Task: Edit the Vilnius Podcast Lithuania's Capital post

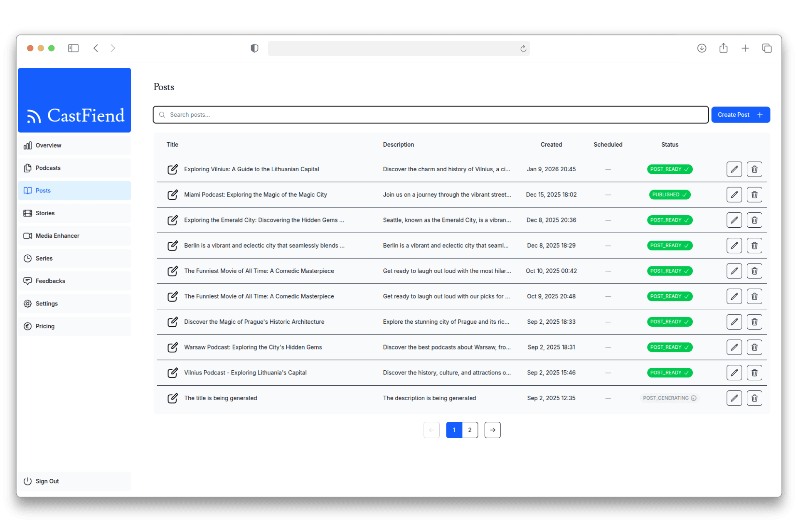Action: [734, 373]
